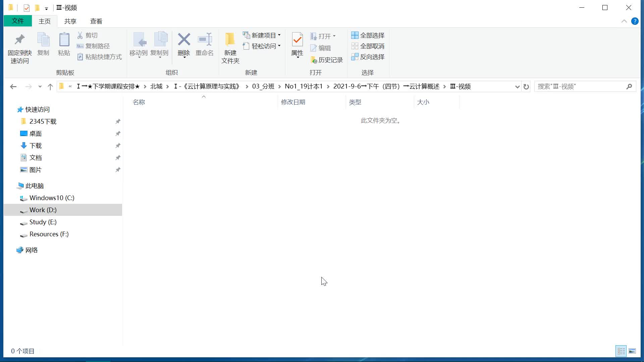
Task: Click title bar new folder icon
Action: point(37,8)
